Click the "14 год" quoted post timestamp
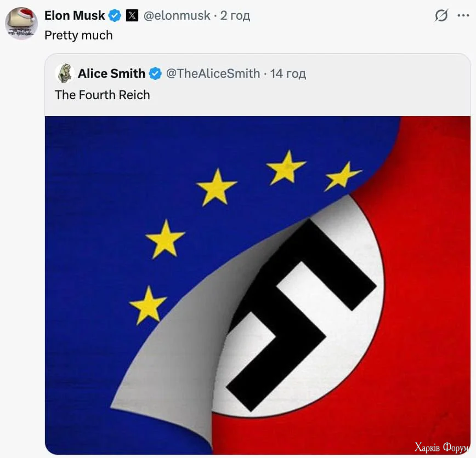Screen dimensions: 476x458 pos(288,73)
